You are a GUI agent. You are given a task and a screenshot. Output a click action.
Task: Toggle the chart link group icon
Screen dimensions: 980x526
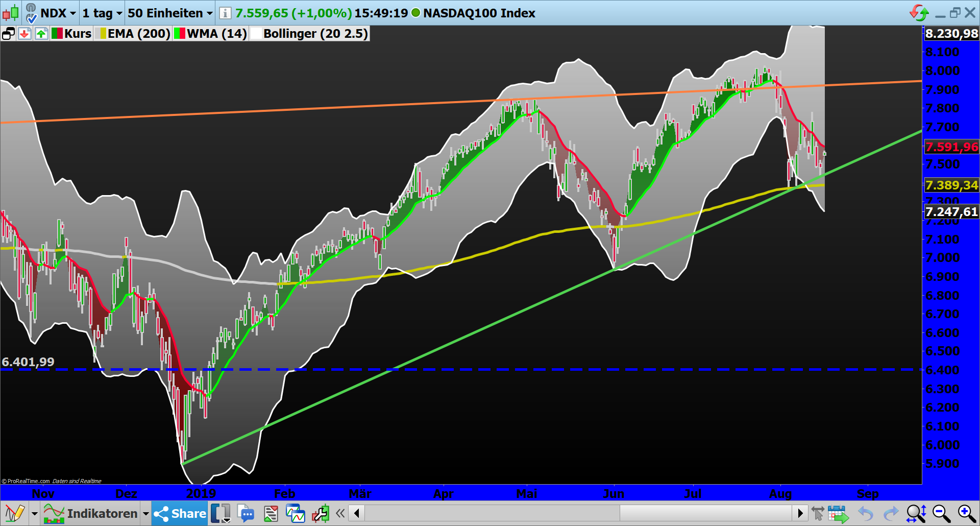point(31,13)
